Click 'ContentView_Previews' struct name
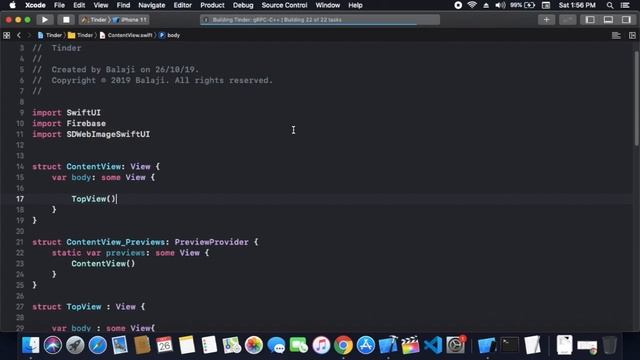Image resolution: width=640 pixels, height=360 pixels. 116,242
